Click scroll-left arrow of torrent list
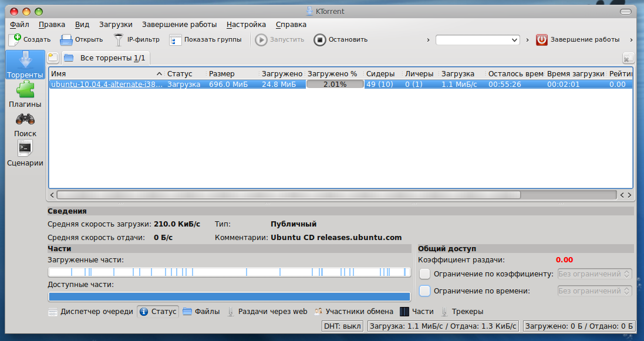 52,195
